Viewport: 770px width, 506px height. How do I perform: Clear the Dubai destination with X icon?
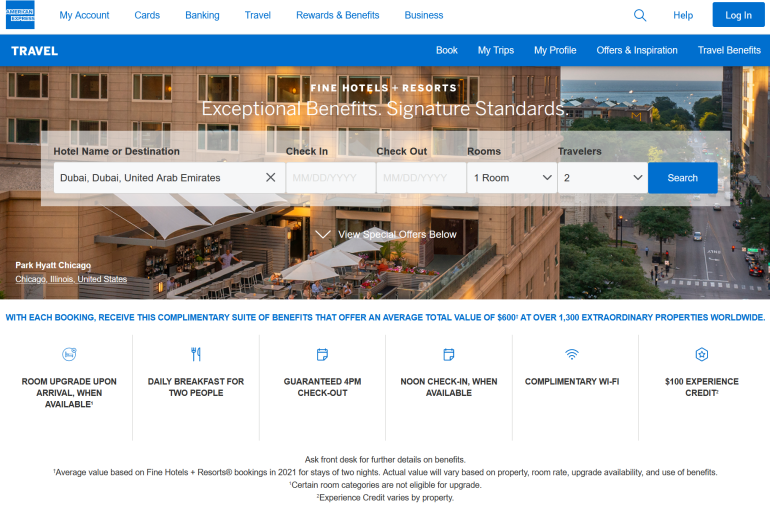(270, 178)
